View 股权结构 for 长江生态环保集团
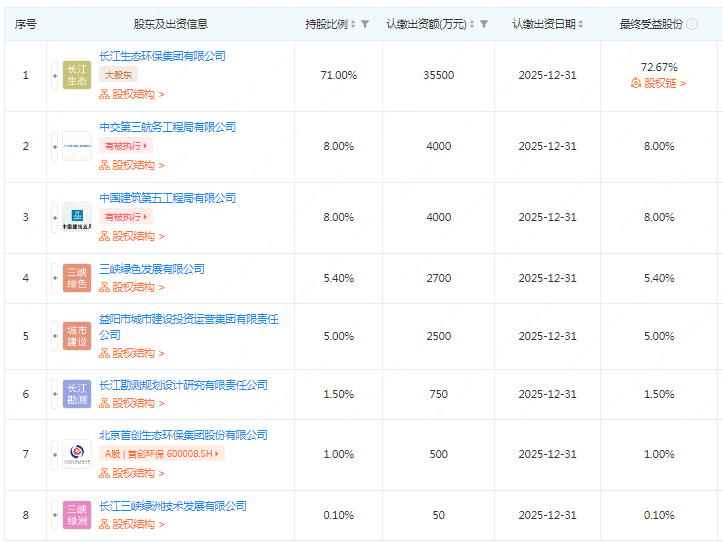The image size is (723, 543). [132, 94]
